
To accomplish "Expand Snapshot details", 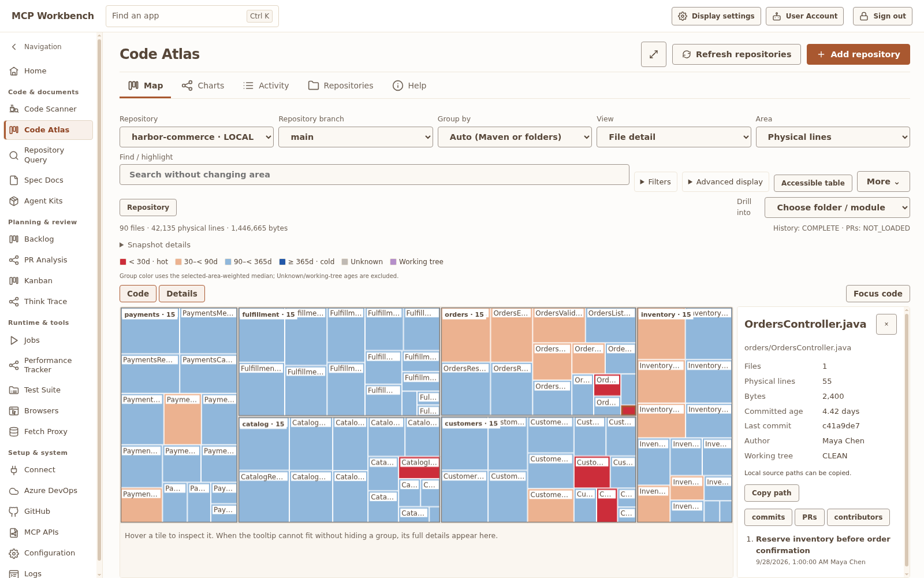I will click(x=155, y=245).
